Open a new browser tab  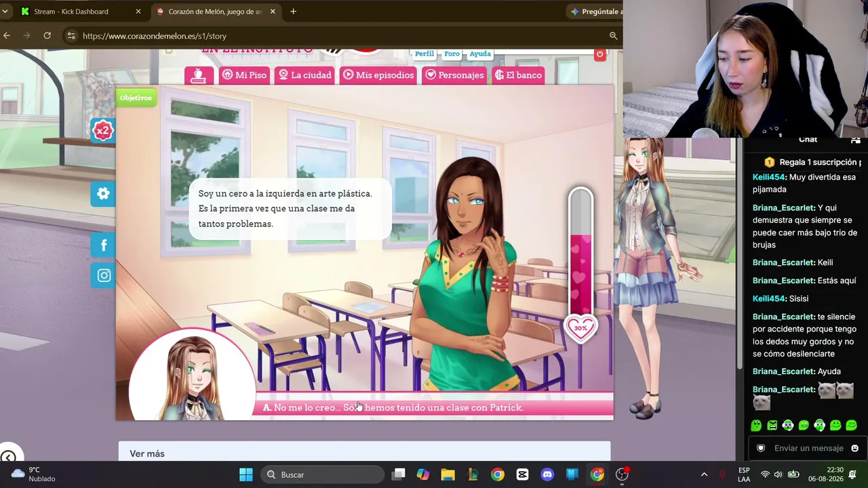tap(293, 12)
